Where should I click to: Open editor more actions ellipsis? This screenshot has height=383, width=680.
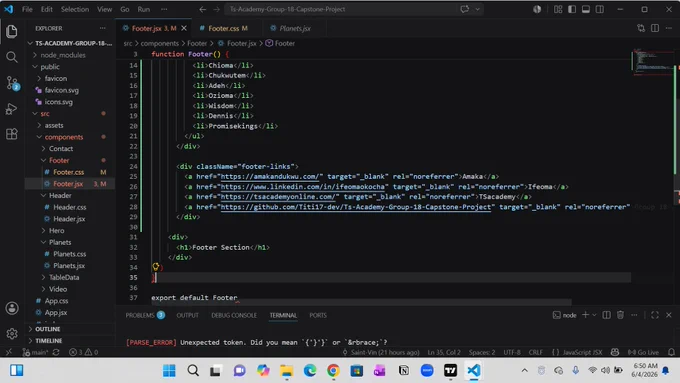point(669,28)
